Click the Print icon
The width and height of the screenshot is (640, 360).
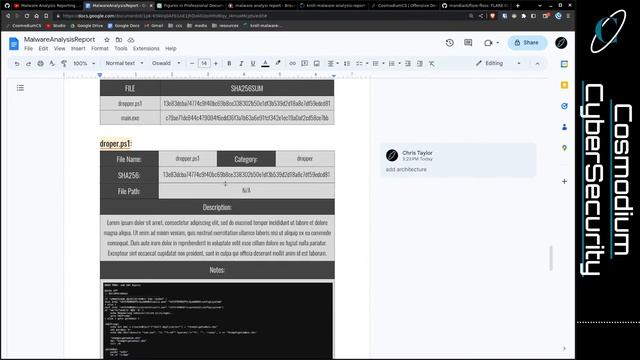click(40, 64)
